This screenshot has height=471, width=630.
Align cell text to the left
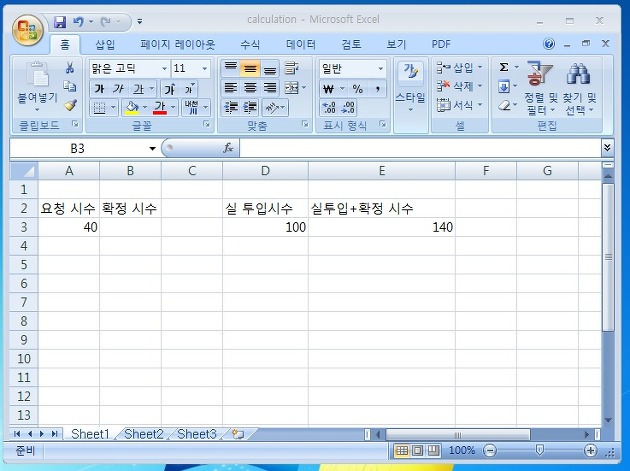230,88
